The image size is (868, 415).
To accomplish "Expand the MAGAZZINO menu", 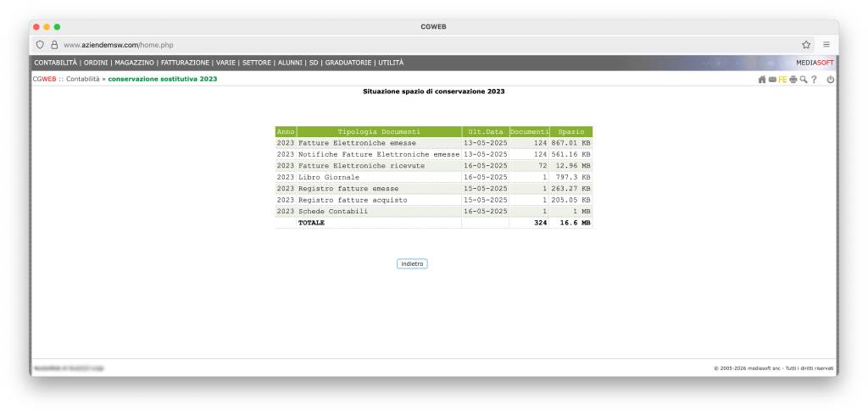I will 135,63.
